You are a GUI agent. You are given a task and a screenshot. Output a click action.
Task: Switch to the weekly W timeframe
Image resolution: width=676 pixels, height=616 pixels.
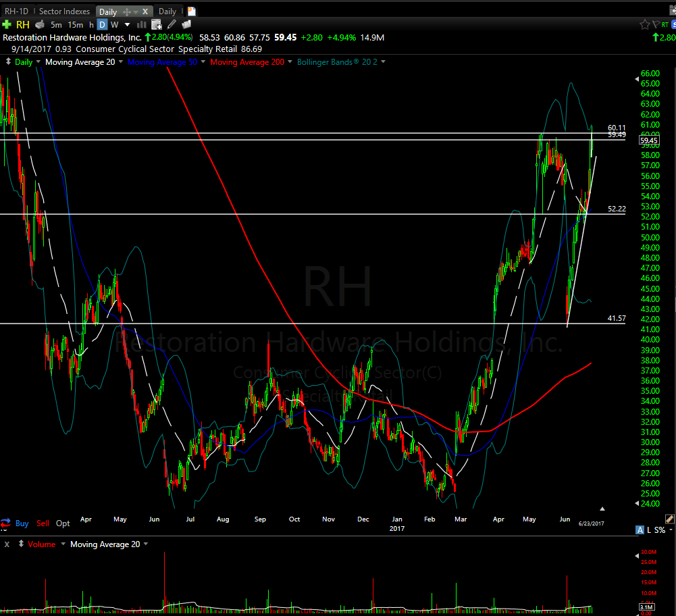pyautogui.click(x=114, y=24)
